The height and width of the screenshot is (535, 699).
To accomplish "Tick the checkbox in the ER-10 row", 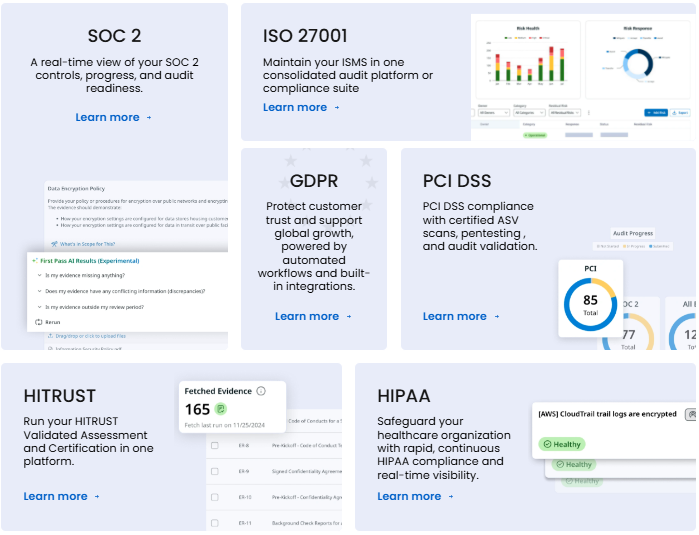I will tap(215, 497).
